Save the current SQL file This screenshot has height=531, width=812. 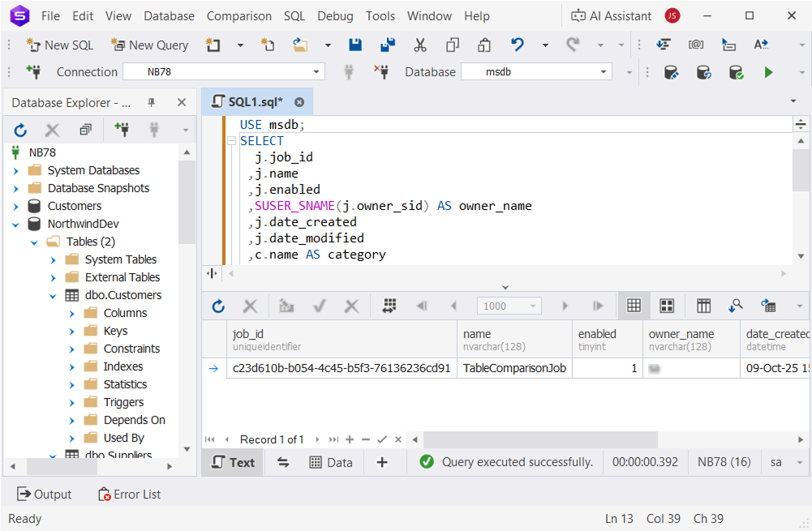[x=355, y=45]
